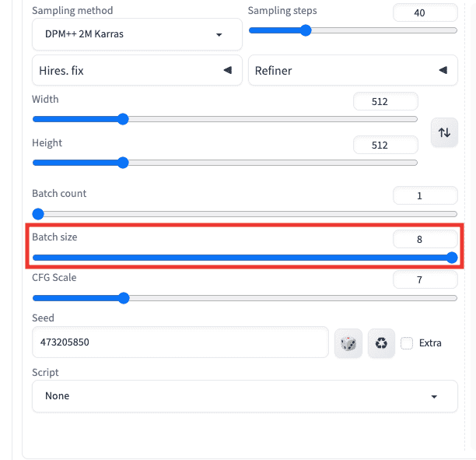476x460 pixels.
Task: Click the Sampling steps number box
Action: tap(425, 12)
